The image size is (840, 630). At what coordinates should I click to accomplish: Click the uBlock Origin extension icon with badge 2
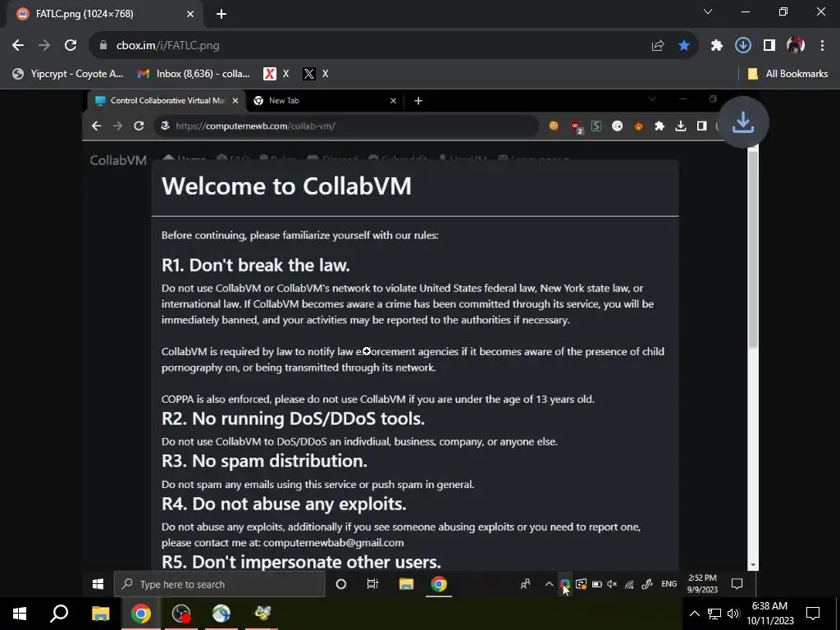click(577, 127)
